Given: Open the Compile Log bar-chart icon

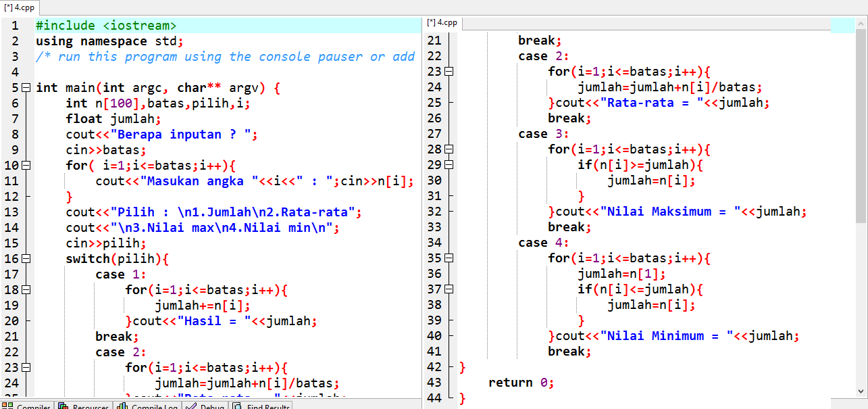Looking at the screenshot, I should click(121, 405).
